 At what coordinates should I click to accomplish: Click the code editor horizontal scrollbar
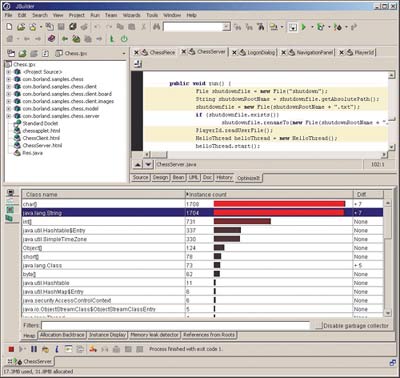(266, 154)
